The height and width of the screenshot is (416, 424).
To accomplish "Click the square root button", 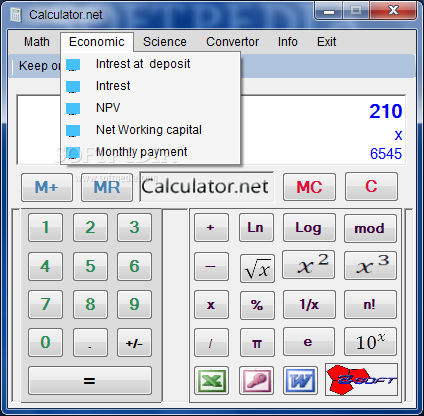I will point(257,269).
